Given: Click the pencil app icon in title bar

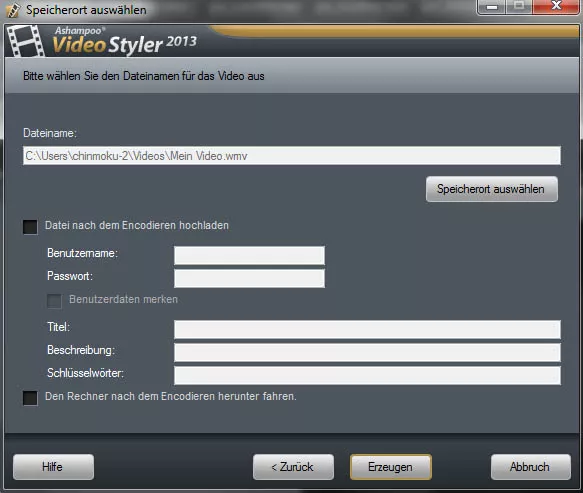Looking at the screenshot, I should [13, 10].
